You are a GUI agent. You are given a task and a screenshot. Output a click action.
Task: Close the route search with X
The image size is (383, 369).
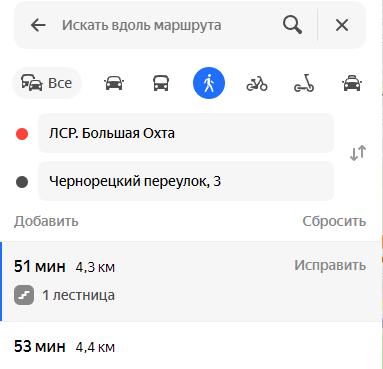[x=342, y=25]
